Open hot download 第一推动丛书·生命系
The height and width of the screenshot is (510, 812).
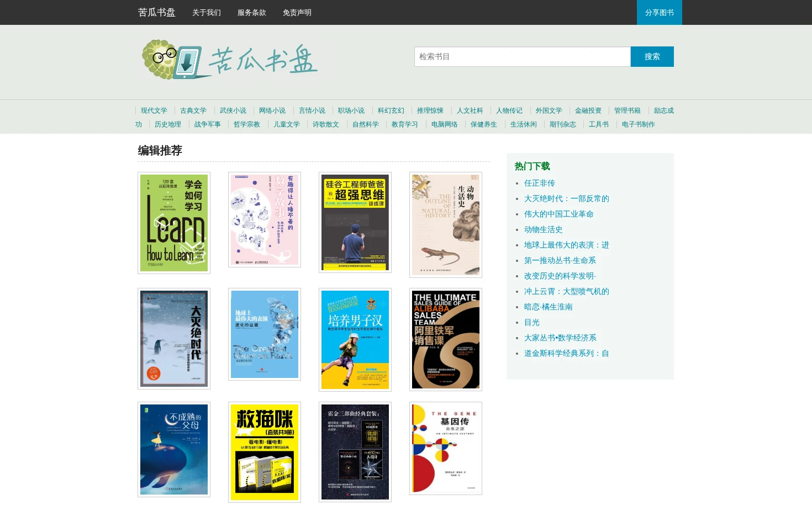click(560, 260)
